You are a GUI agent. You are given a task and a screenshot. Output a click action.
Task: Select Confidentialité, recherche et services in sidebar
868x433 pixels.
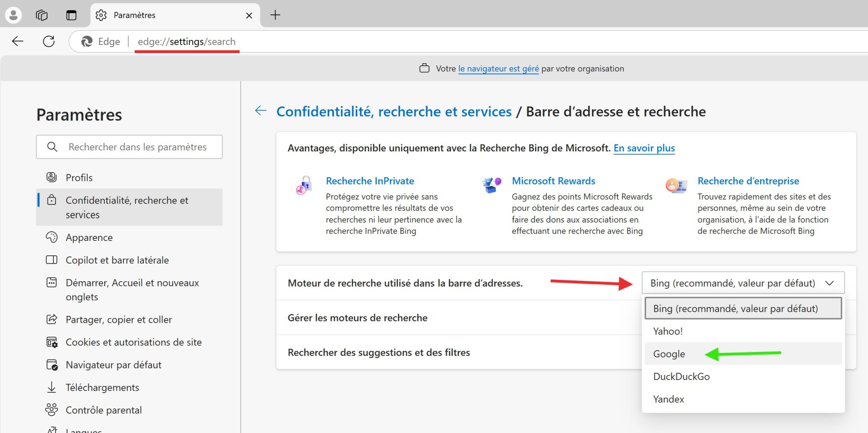pyautogui.click(x=126, y=207)
